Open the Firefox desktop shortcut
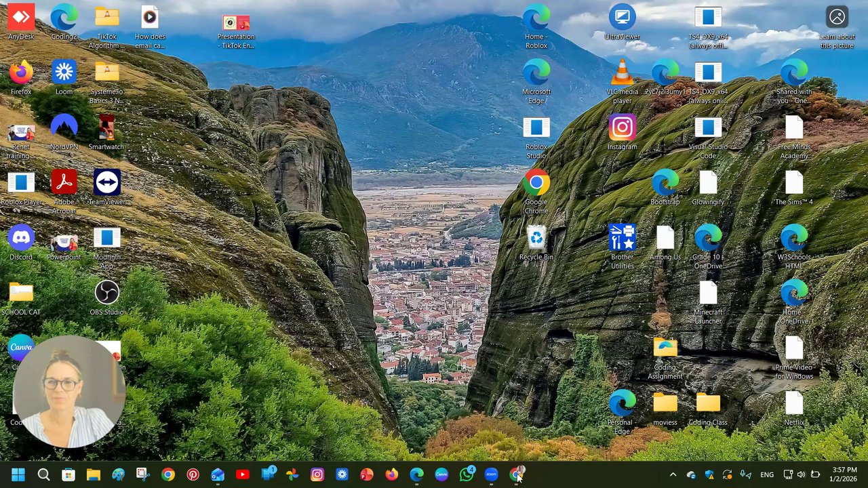868x488 pixels. [21, 78]
